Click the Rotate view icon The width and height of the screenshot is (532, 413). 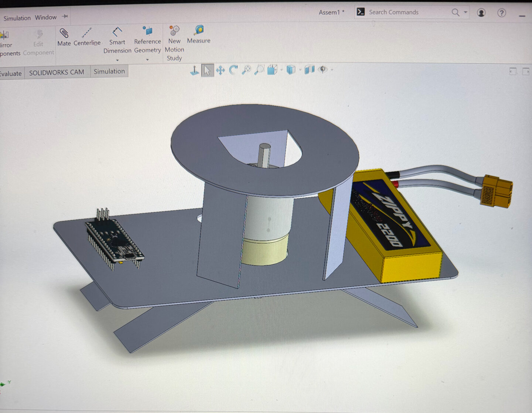(233, 70)
